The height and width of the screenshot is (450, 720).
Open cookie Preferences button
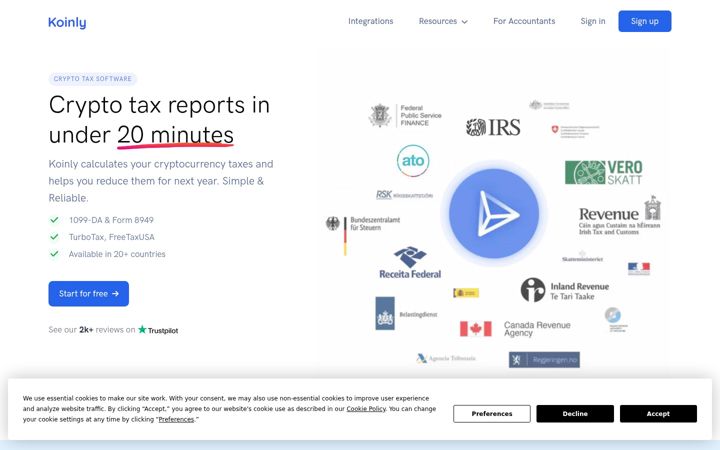[x=492, y=414]
